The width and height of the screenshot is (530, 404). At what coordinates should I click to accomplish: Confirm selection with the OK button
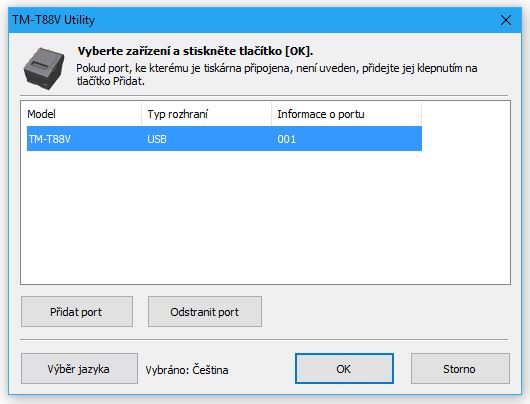click(344, 369)
